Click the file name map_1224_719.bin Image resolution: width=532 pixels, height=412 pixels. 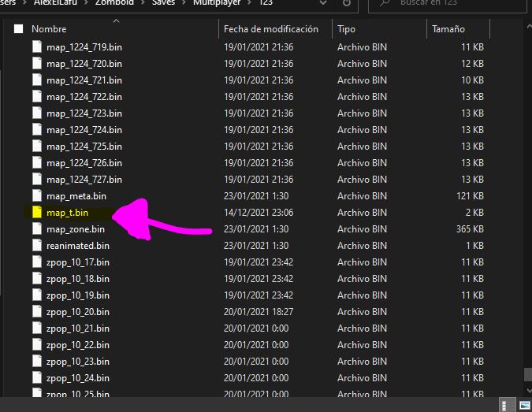(84, 47)
